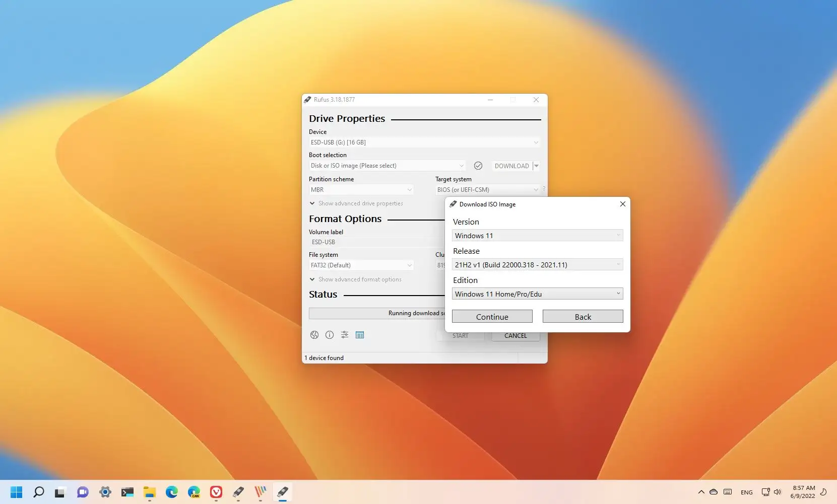Minimize the Rufus window
Viewport: 837px width, 504px height.
(x=490, y=100)
